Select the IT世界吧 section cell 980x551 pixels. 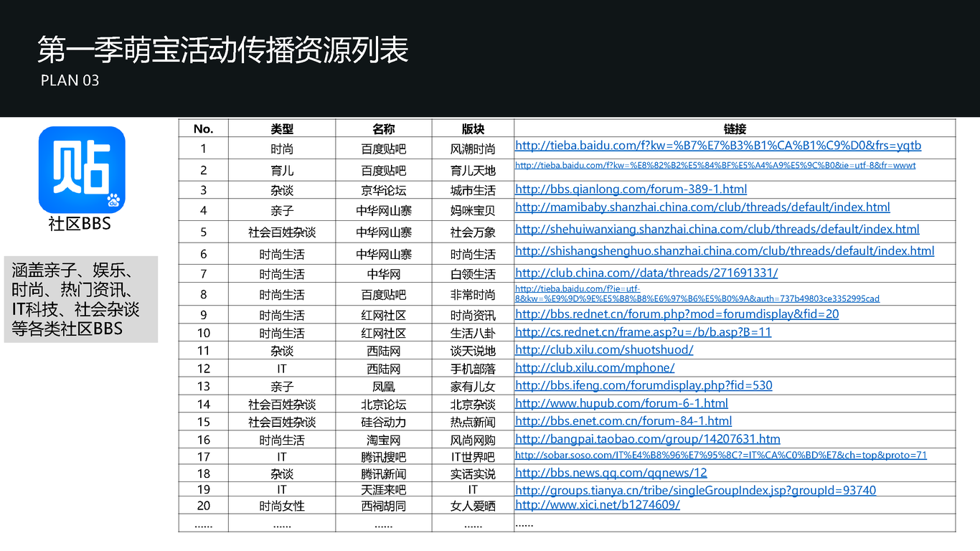473,457
